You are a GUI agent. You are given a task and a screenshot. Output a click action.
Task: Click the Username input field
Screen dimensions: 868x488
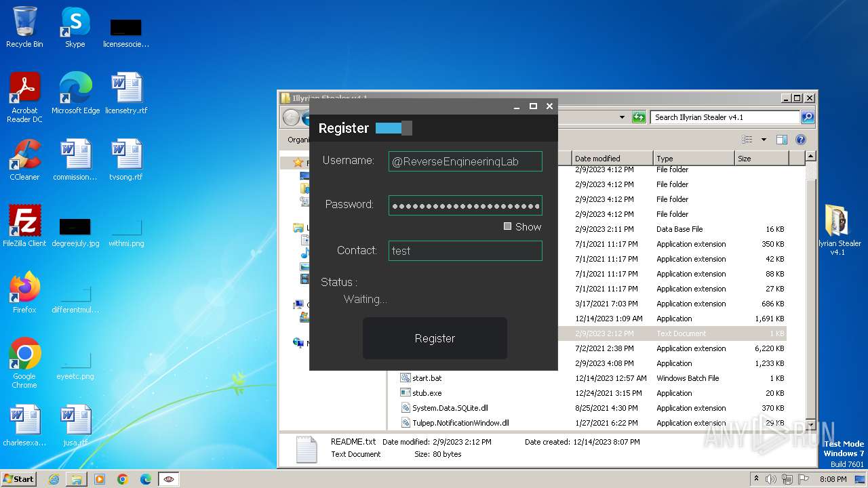pyautogui.click(x=465, y=161)
